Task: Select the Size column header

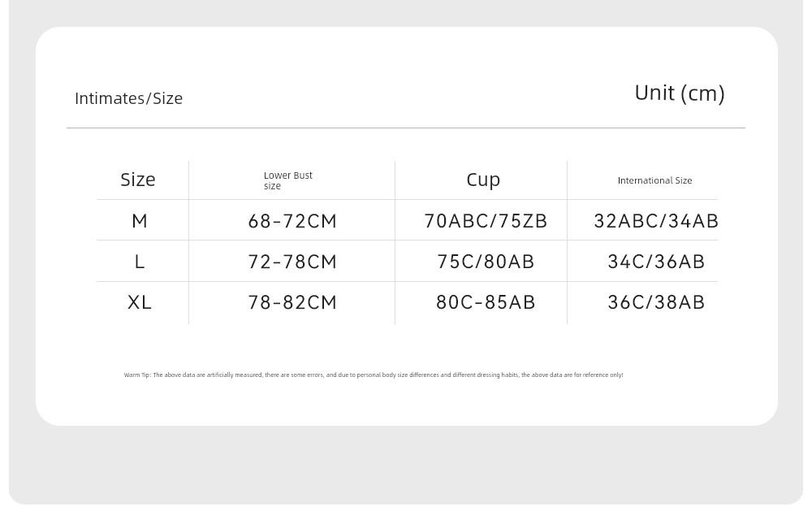Action: [x=138, y=180]
